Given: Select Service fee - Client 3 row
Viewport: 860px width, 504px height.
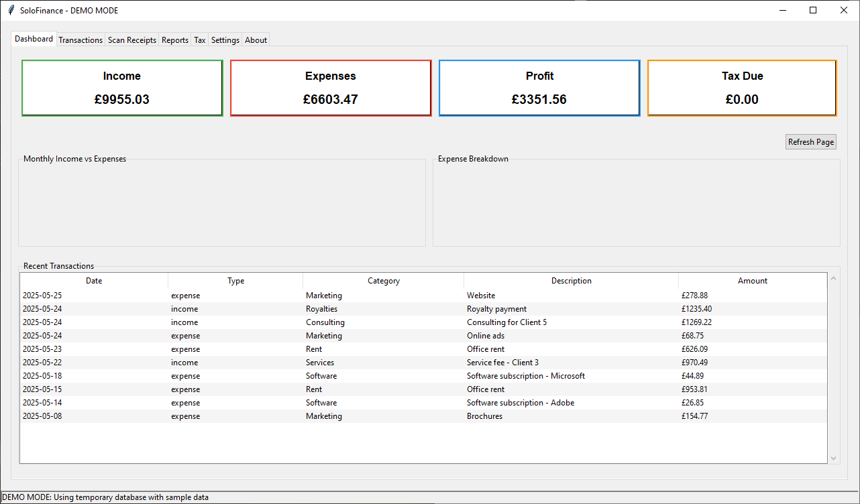Looking at the screenshot, I should [423, 363].
